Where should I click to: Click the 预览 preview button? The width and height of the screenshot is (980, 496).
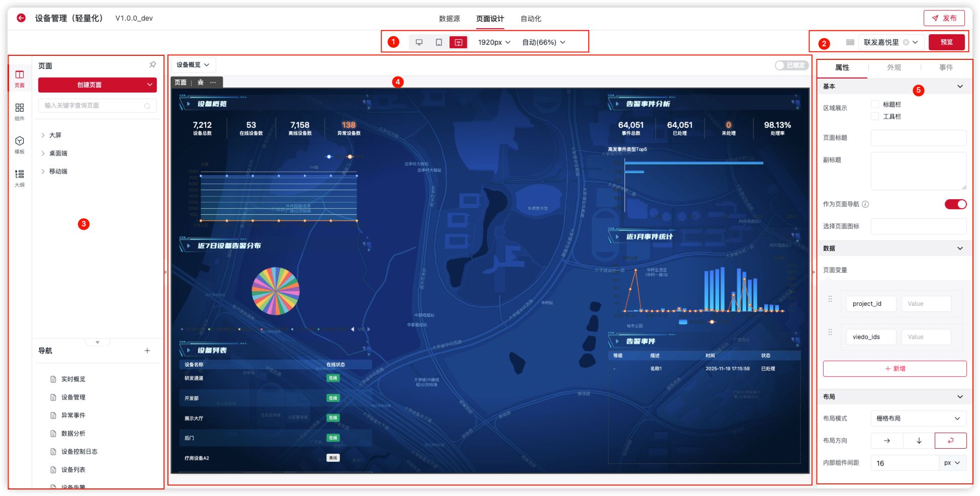(946, 42)
